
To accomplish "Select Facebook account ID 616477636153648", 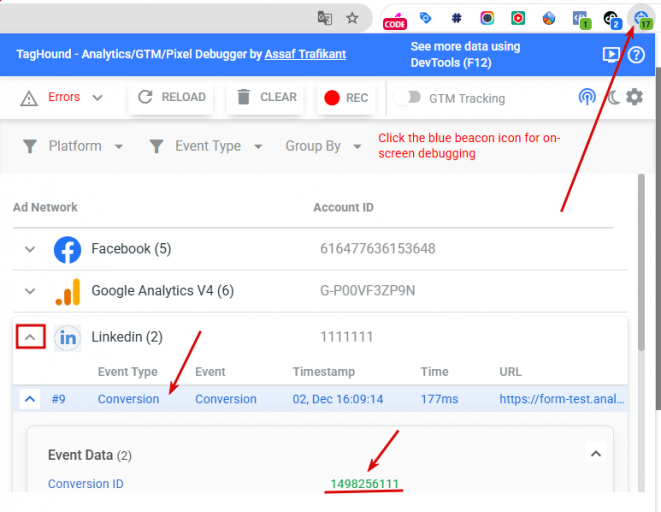I will [x=378, y=249].
